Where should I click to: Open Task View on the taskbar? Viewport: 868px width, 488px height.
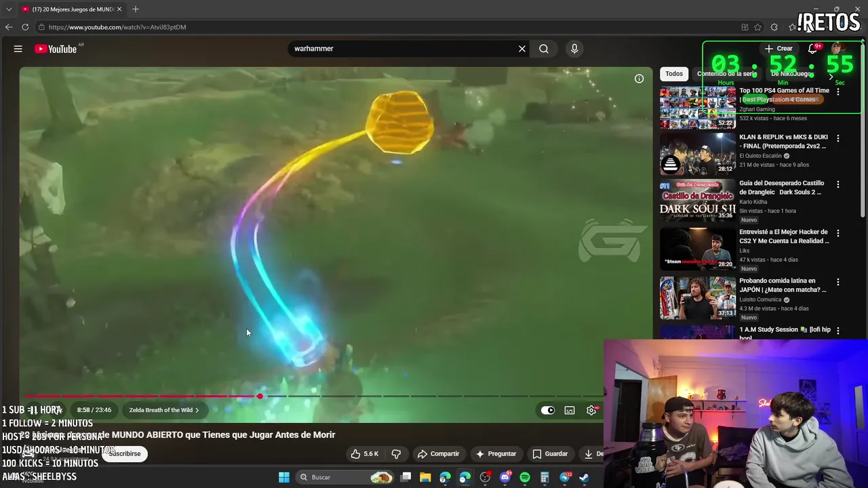coord(406,477)
